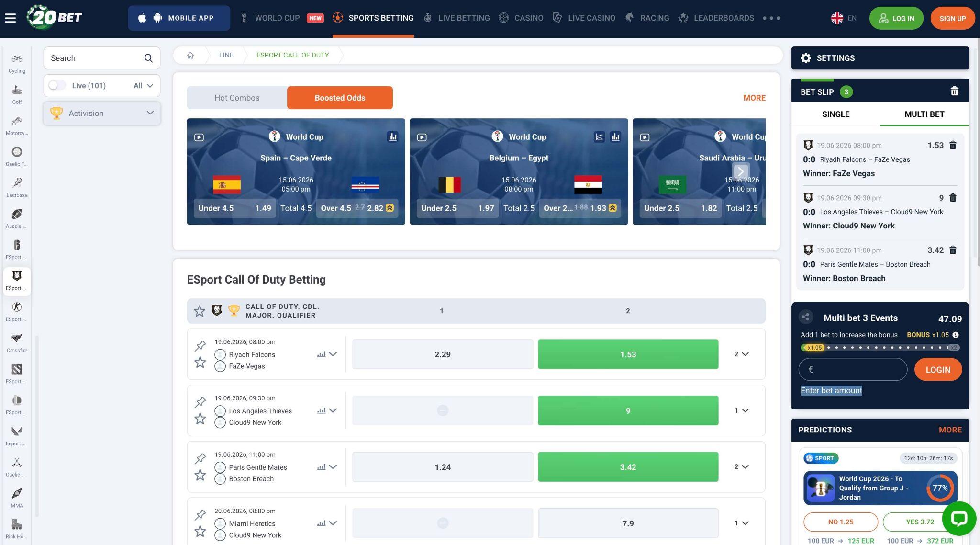Expand more markets for Miami Heretics match
Viewport: 980px width, 545px height.
click(741, 523)
